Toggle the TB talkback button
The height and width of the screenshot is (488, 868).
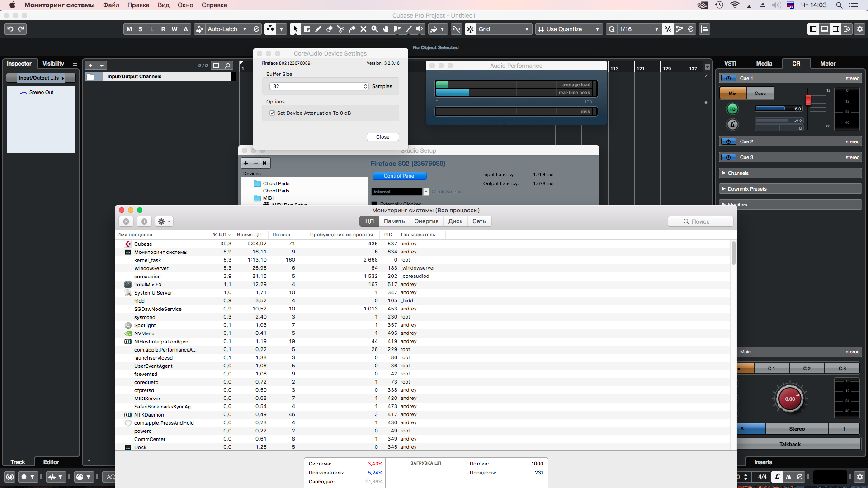(x=732, y=109)
